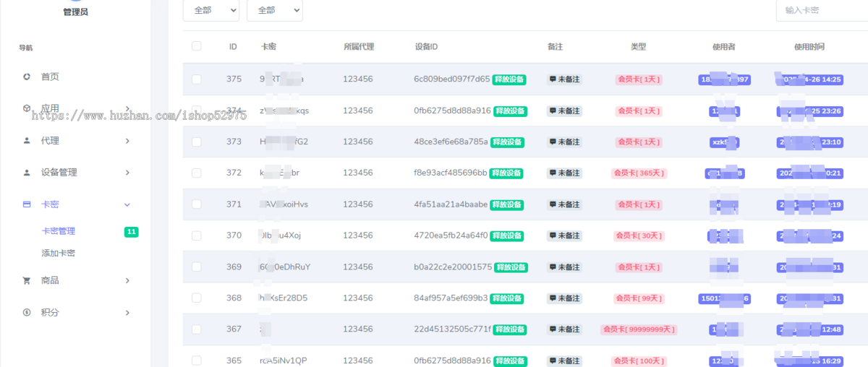Open the second 全部 filter dropdown
This screenshot has height=367, width=868.
tap(275, 10)
